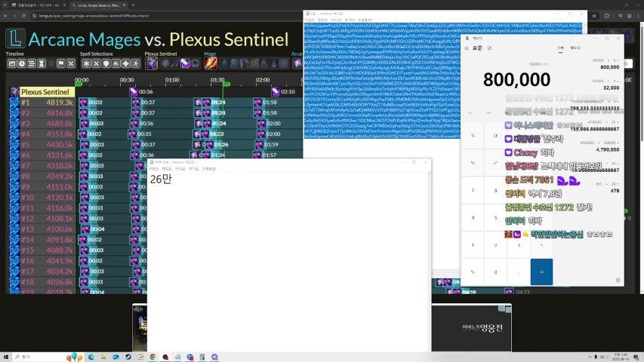Toggle the skull boss ability icon
Image resolution: width=644 pixels, height=362 pixels.
[x=195, y=63]
